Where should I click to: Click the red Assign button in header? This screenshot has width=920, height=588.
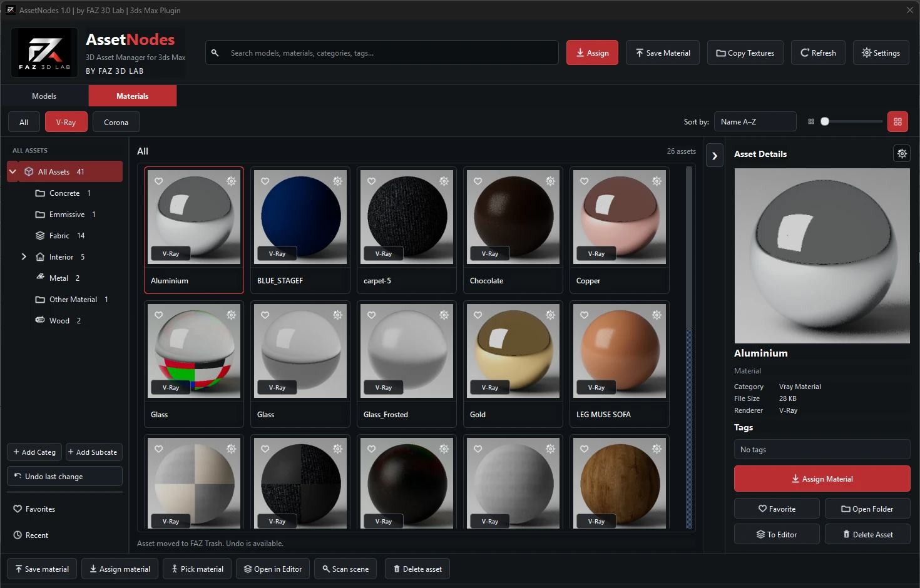coord(592,53)
